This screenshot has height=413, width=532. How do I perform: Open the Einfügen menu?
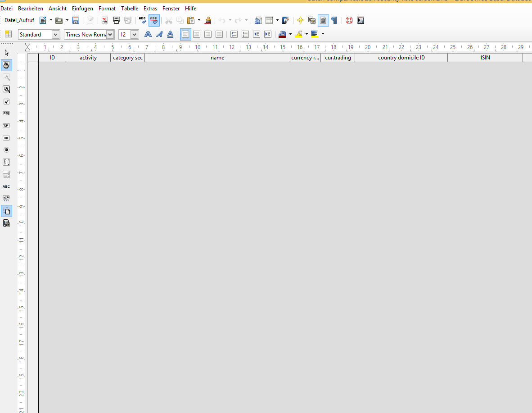coord(82,9)
